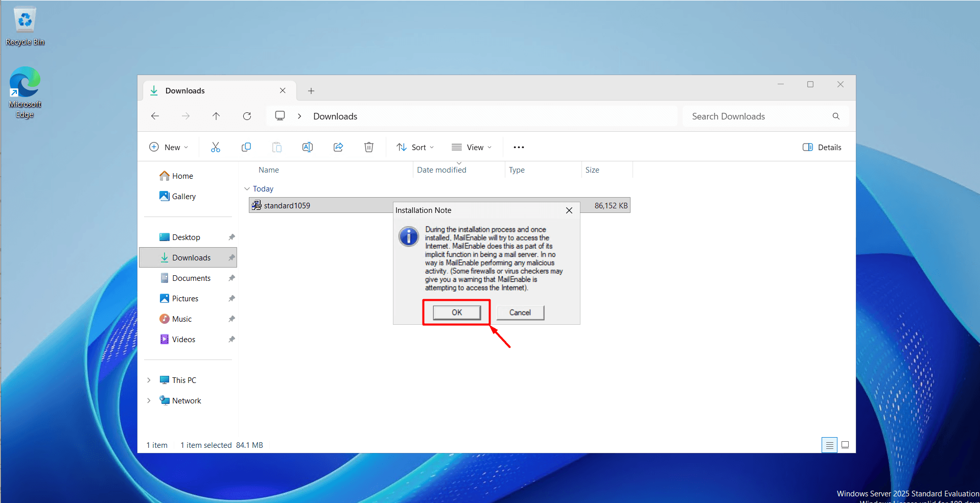Viewport: 980px width, 503px height.
Task: Open the See more options menu
Action: point(519,147)
